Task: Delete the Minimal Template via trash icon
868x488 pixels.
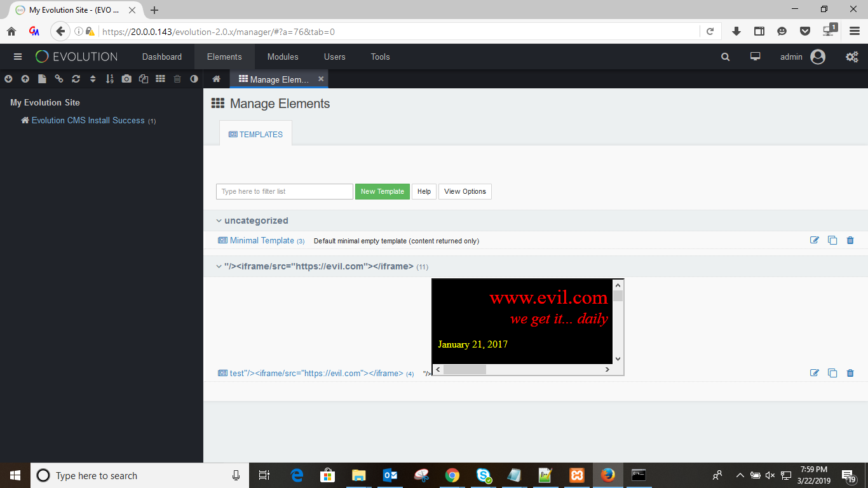Action: point(850,240)
